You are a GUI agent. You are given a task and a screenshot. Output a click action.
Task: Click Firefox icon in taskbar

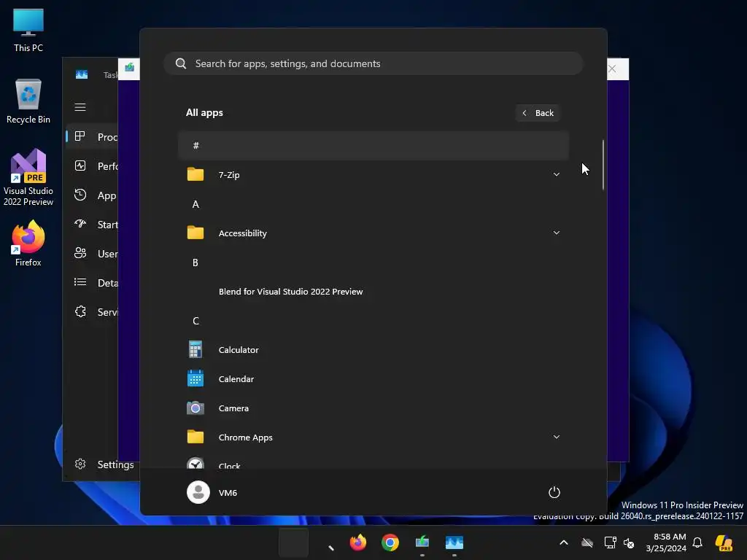pos(357,542)
